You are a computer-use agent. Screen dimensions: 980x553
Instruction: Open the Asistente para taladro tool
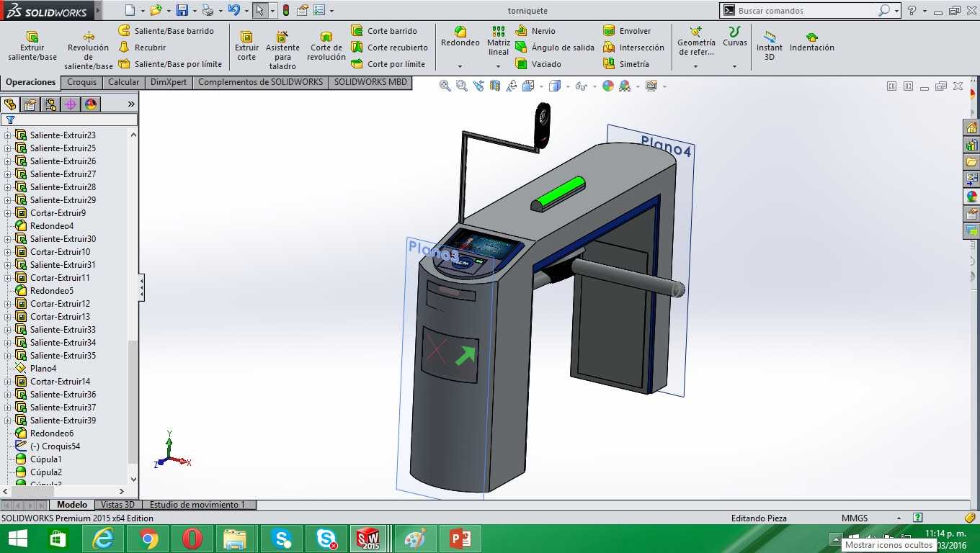[282, 50]
